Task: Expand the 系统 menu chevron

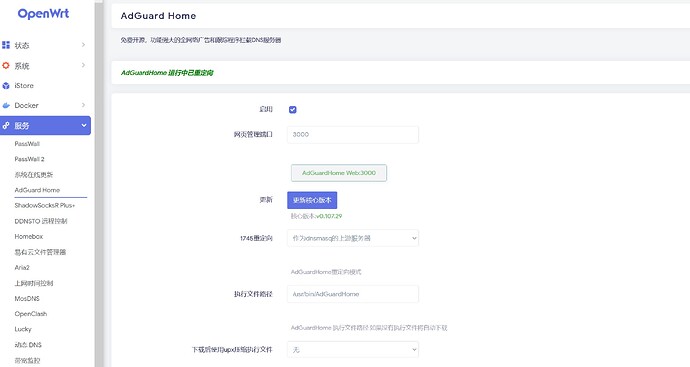Action: (x=83, y=66)
